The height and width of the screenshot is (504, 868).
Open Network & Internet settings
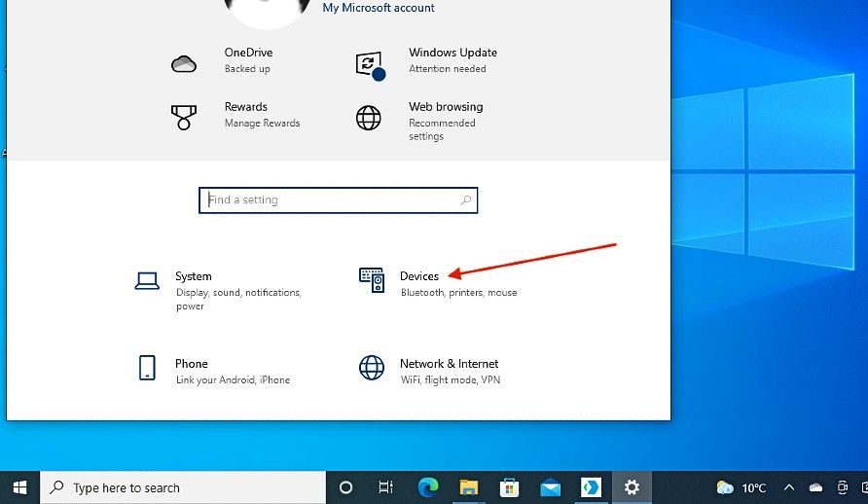(x=429, y=371)
